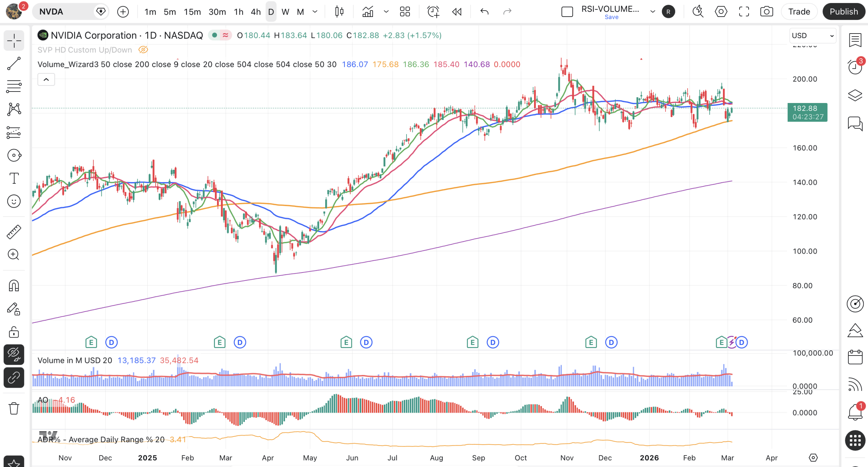Select the trend line drawing tool
This screenshot has width=868, height=467.
pyautogui.click(x=14, y=63)
